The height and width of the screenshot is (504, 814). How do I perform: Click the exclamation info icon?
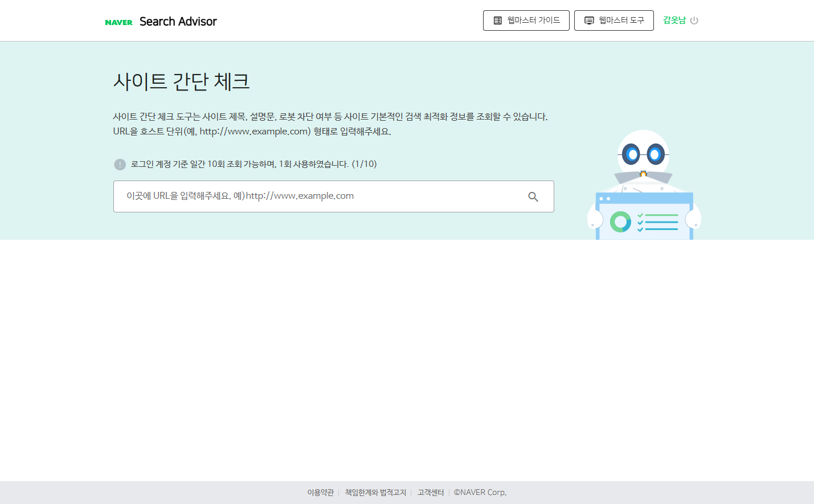120,165
